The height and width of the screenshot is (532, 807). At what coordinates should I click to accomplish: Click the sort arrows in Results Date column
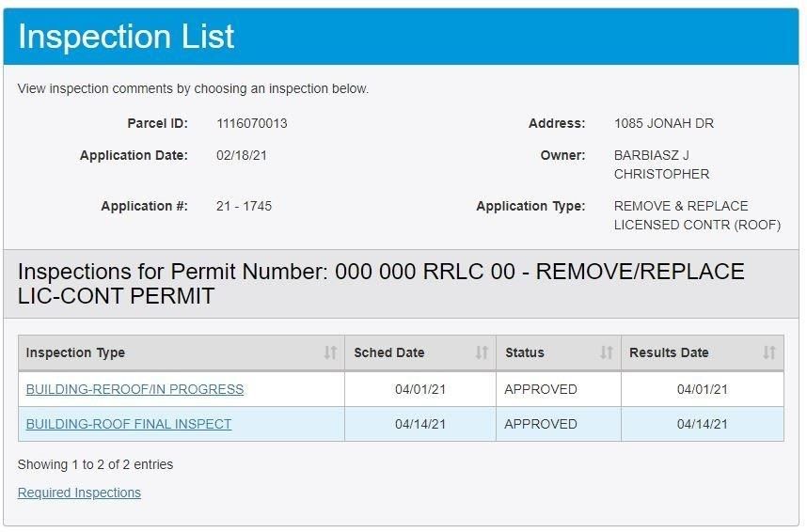coord(769,352)
